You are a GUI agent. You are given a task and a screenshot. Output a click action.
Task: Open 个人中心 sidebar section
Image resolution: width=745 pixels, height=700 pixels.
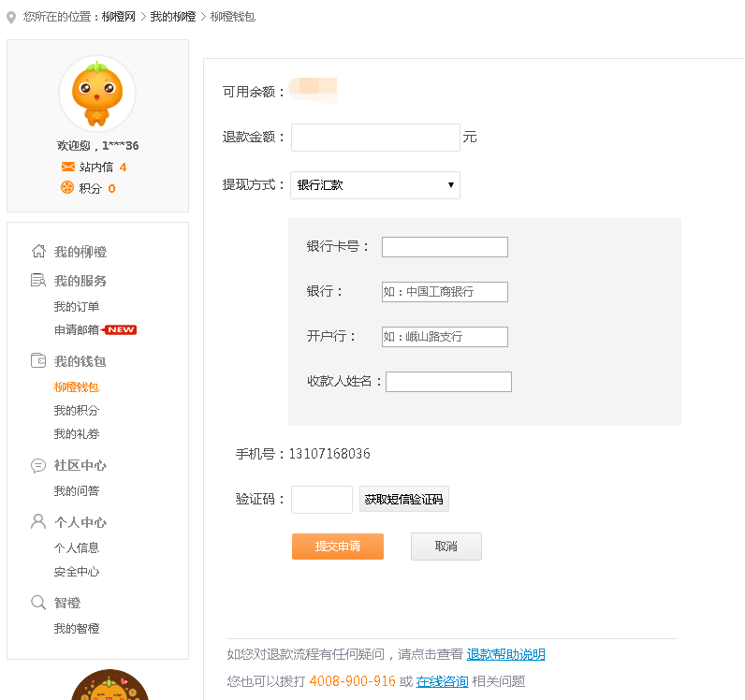[x=80, y=522]
